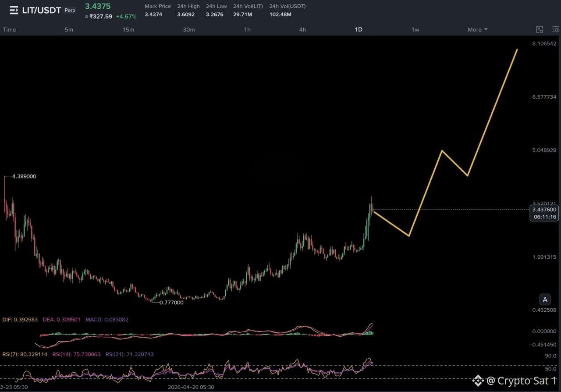This screenshot has width=561, height=392.
Task: Select the 30m timeframe
Action: tap(188, 29)
